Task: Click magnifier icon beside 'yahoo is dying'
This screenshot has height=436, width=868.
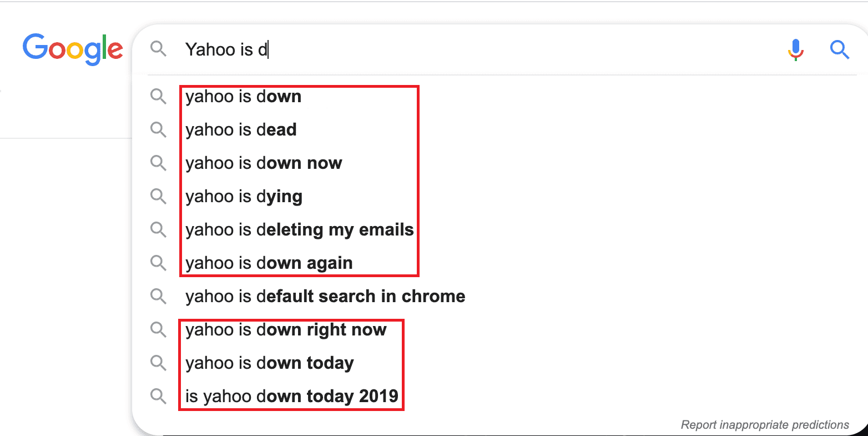Action: pos(159,197)
